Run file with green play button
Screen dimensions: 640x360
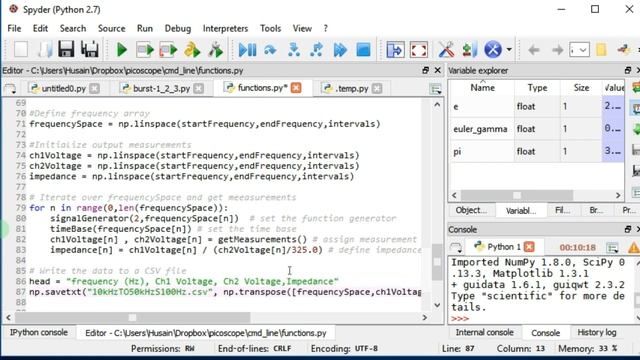[x=121, y=50]
